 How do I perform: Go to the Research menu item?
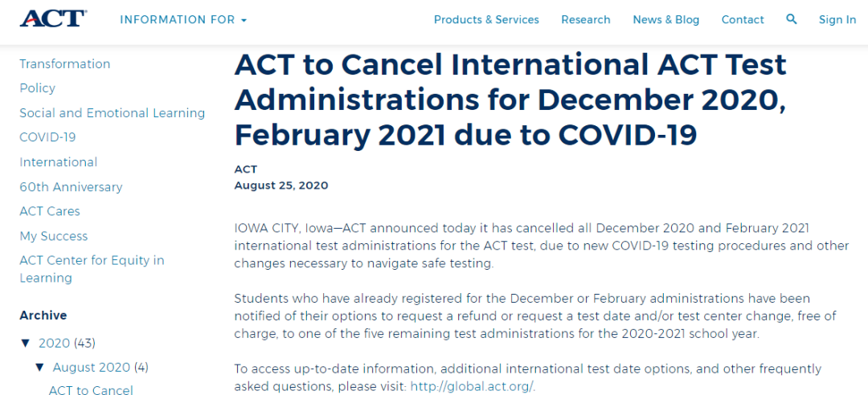point(586,20)
